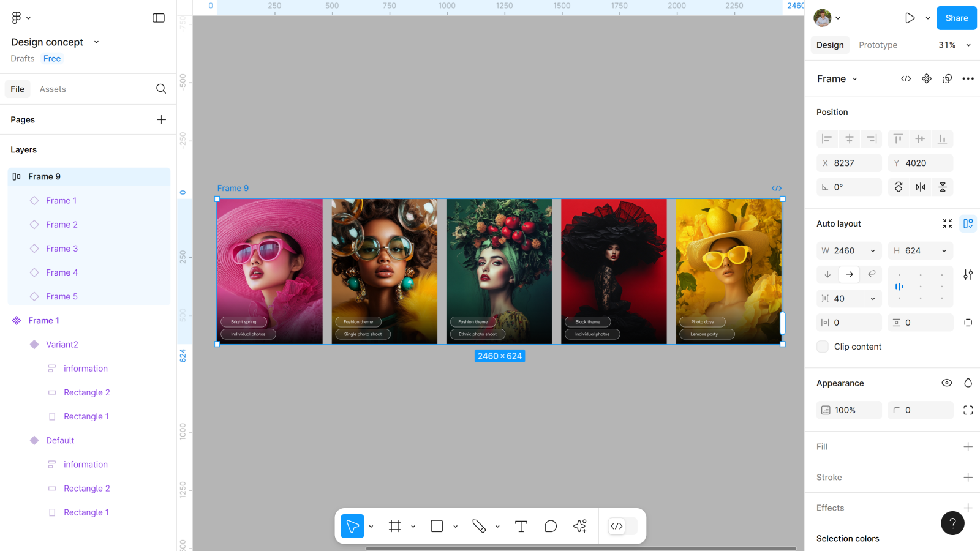
Task: Click the Share button
Action: coord(956,18)
